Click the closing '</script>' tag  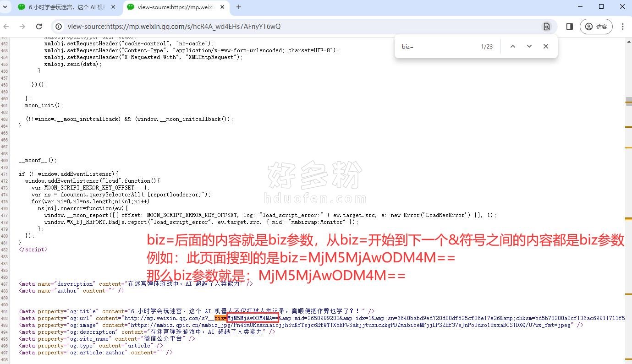point(33,250)
